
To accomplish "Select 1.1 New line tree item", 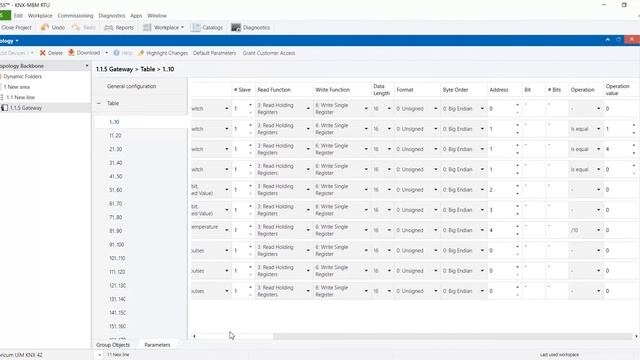I will [20, 97].
